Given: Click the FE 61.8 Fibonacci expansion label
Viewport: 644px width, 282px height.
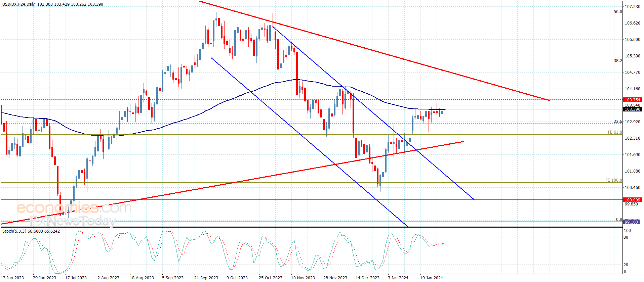Looking at the screenshot, I should [615, 132].
